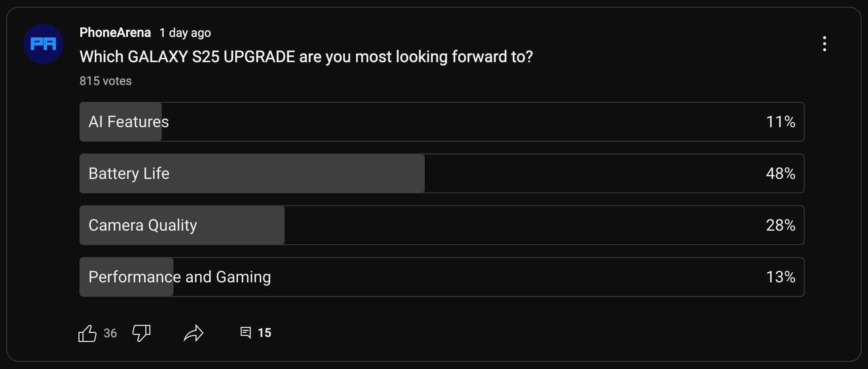
Task: Click the 13% Performance and Gaming result
Action: point(780,277)
